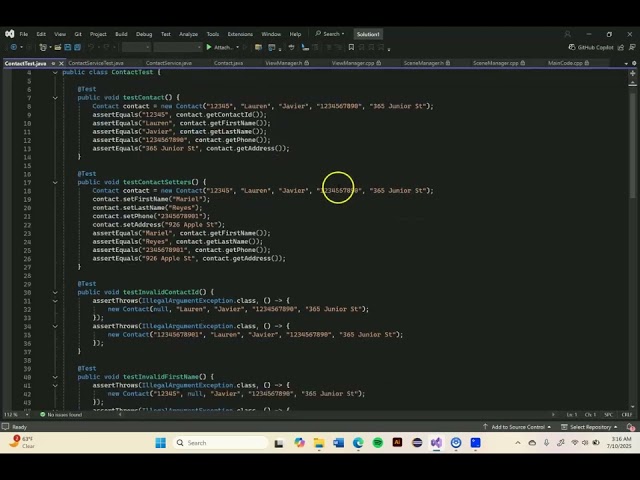Image resolution: width=640 pixels, height=480 pixels.
Task: Collapse the testContactSetters method fold arrow
Action: [x=55, y=182]
